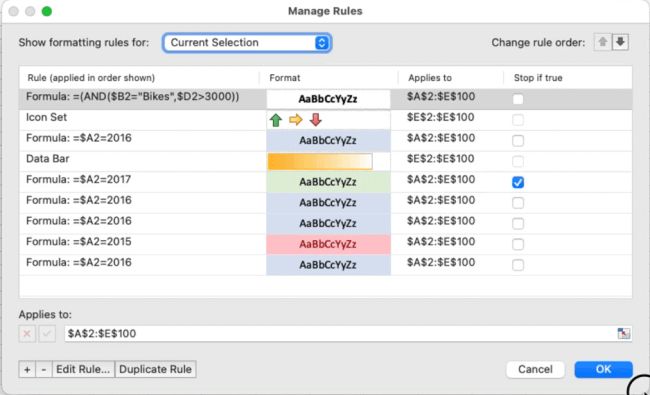
Task: Select Formula: =$A2=2017 rule
Action: [325, 182]
